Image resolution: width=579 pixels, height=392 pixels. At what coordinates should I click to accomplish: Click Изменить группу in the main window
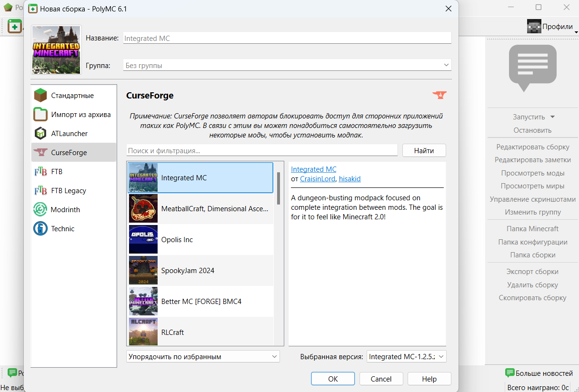[x=532, y=212]
